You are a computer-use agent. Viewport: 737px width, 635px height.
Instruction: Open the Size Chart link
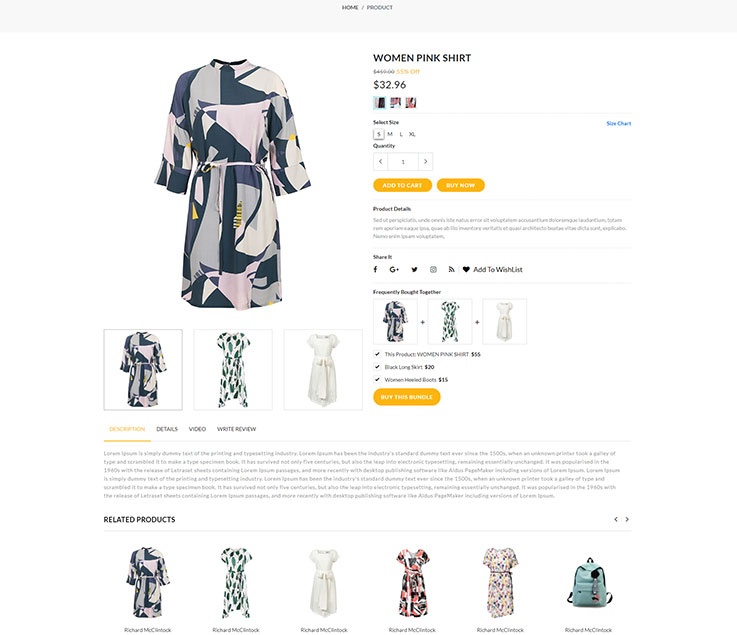[619, 124]
